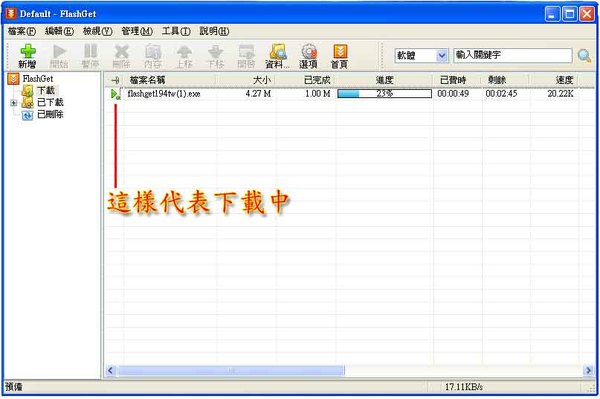Select file flashget194tw(1).exe
The width and height of the screenshot is (600, 399).
coord(164,94)
